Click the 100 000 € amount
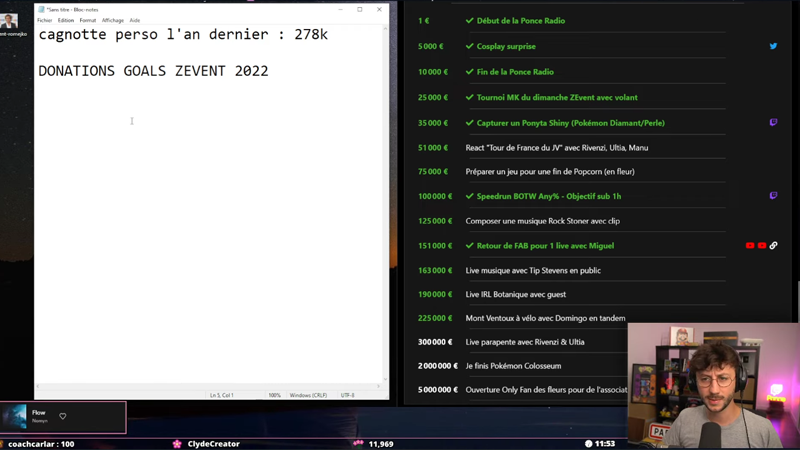This screenshot has height=450, width=800. (x=435, y=196)
